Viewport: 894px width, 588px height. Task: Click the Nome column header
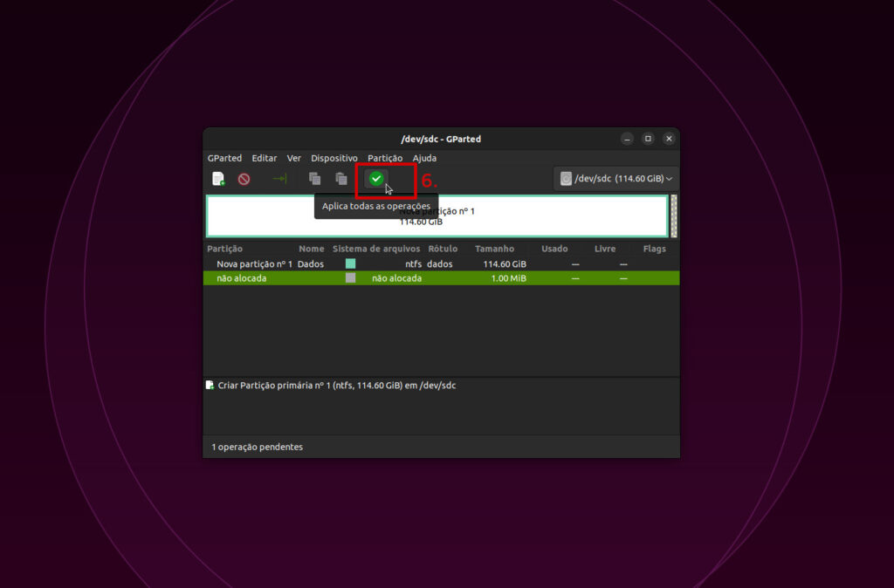point(312,249)
